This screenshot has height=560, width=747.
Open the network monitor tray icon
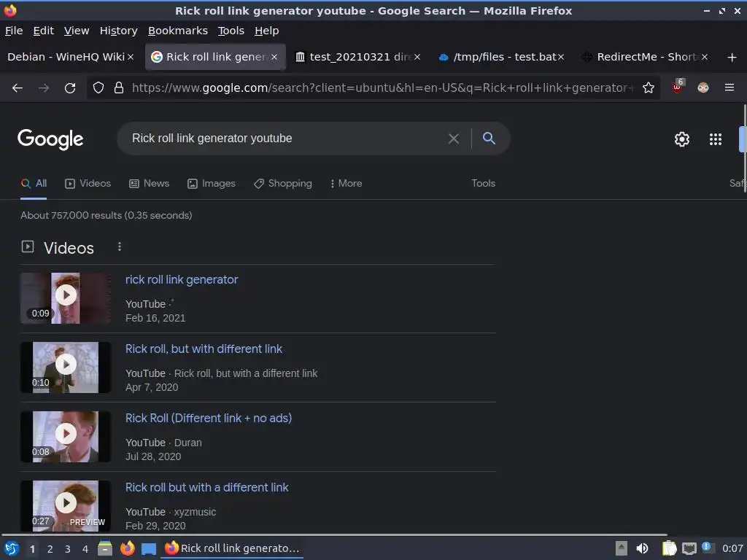[x=689, y=548]
